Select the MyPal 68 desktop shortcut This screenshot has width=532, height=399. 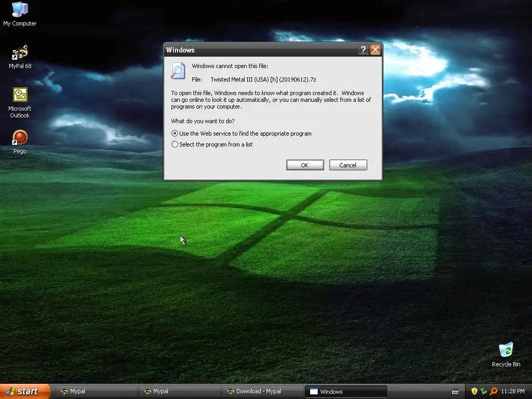click(20, 57)
